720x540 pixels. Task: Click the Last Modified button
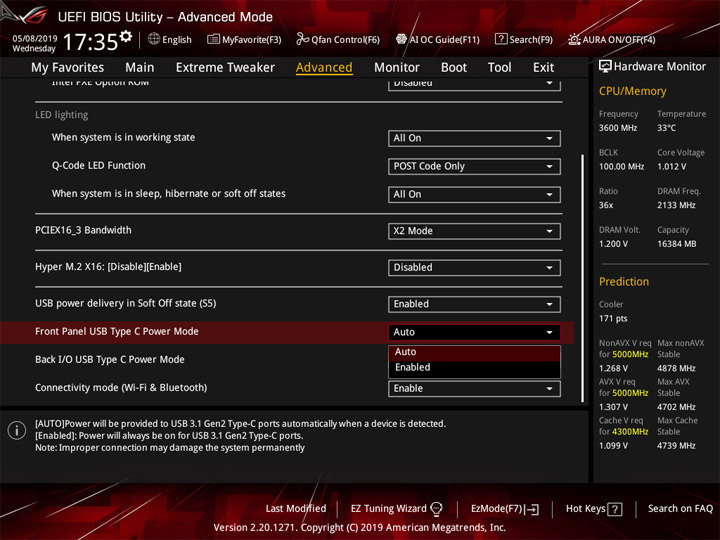(x=296, y=509)
